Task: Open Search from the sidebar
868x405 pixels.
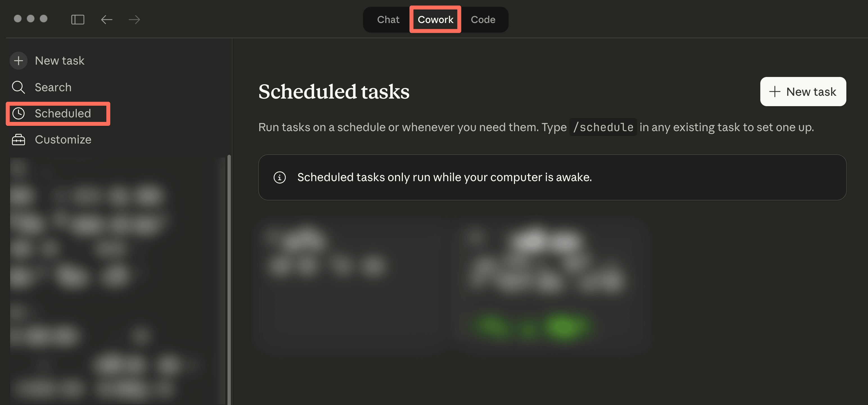Action: (x=53, y=87)
